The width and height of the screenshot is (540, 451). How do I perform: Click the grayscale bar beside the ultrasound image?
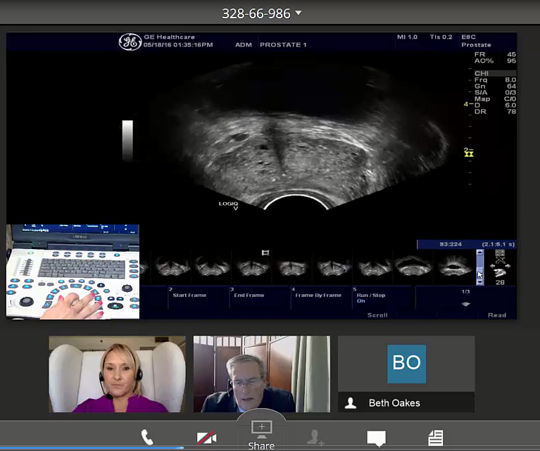[127, 140]
